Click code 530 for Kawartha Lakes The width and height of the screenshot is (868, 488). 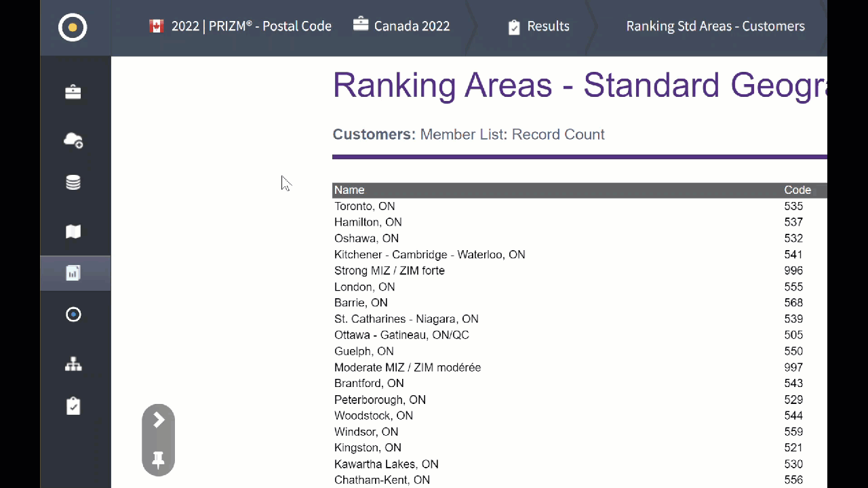coord(793,464)
